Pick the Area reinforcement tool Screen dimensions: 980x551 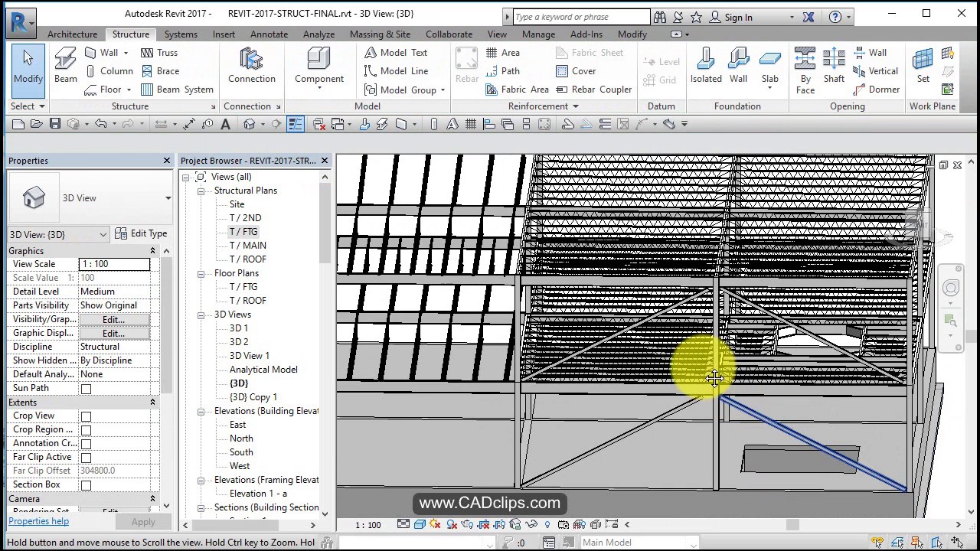[503, 53]
